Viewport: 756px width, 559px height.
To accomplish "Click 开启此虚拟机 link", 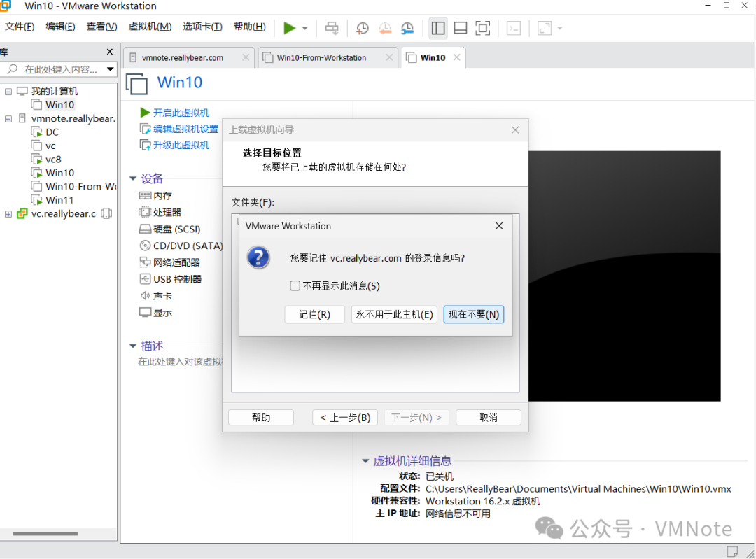I will [181, 113].
